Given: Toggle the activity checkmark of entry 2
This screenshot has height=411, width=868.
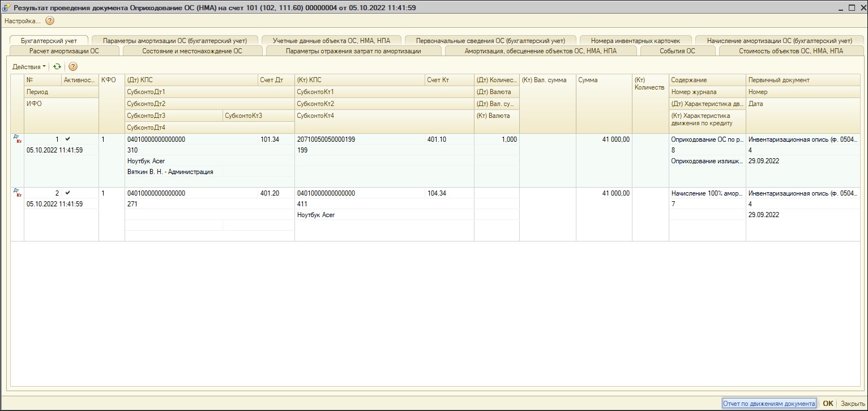Looking at the screenshot, I should [68, 193].
